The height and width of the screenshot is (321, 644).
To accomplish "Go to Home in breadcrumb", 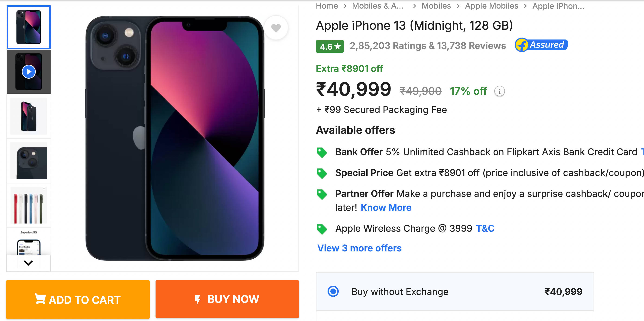I will pos(326,6).
